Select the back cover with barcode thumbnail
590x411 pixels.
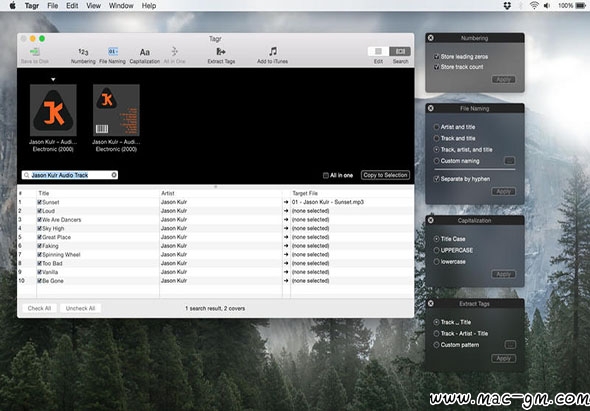pyautogui.click(x=116, y=110)
